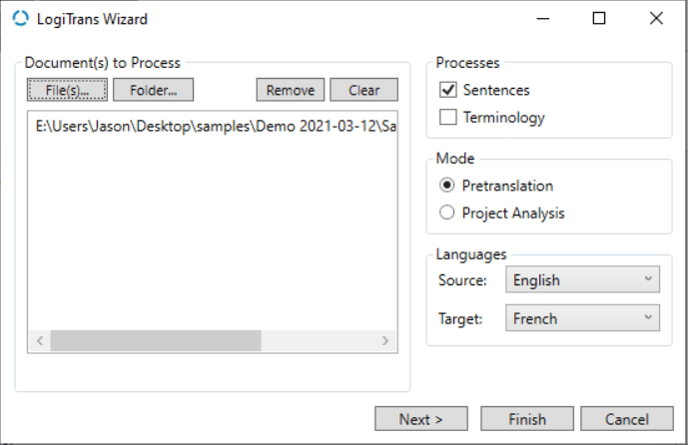
Task: Choose the Project Analysis mode
Action: (447, 212)
